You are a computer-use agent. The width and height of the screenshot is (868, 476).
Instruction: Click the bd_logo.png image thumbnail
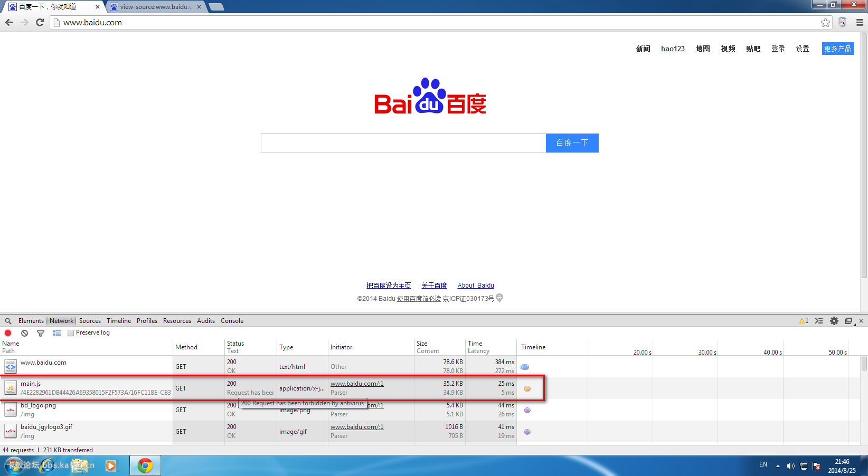click(10, 410)
